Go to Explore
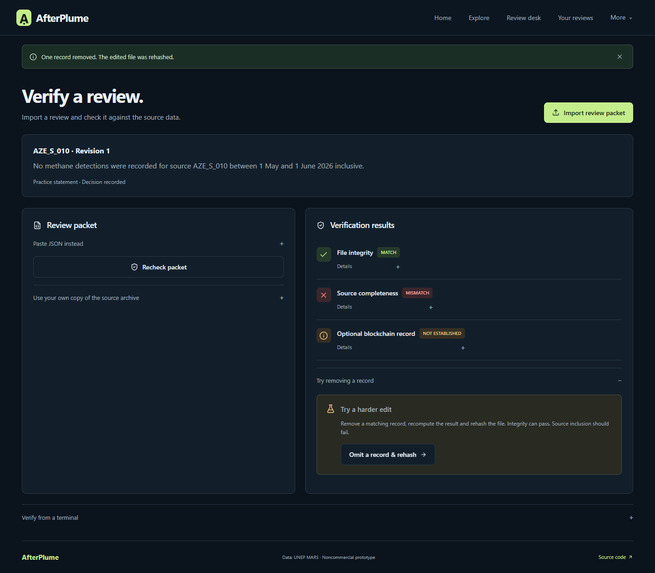 coord(479,18)
